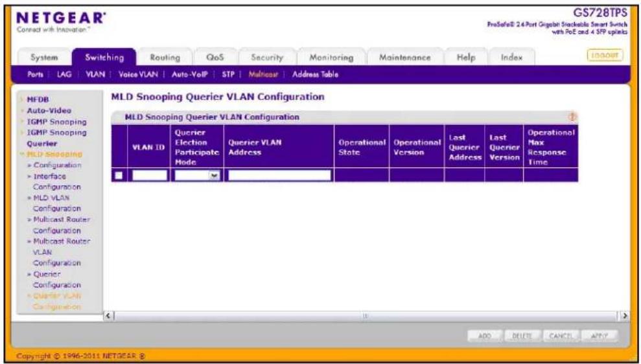641x364 pixels.
Task: Expand IGMP Snooping sidebar section
Action: tap(56, 122)
